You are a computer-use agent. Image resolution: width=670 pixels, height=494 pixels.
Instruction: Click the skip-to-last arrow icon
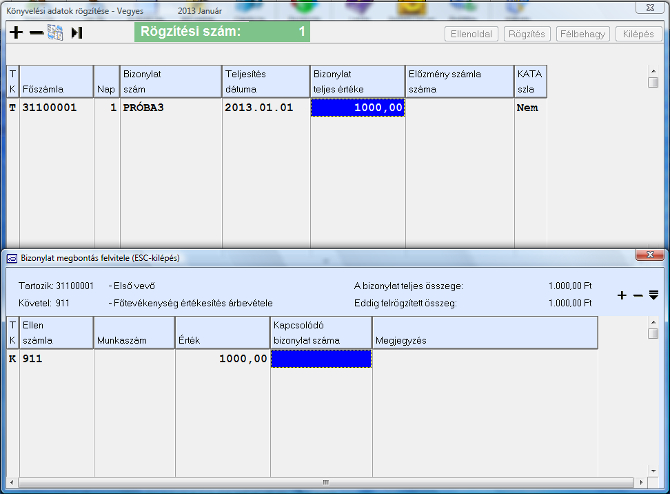(77, 33)
